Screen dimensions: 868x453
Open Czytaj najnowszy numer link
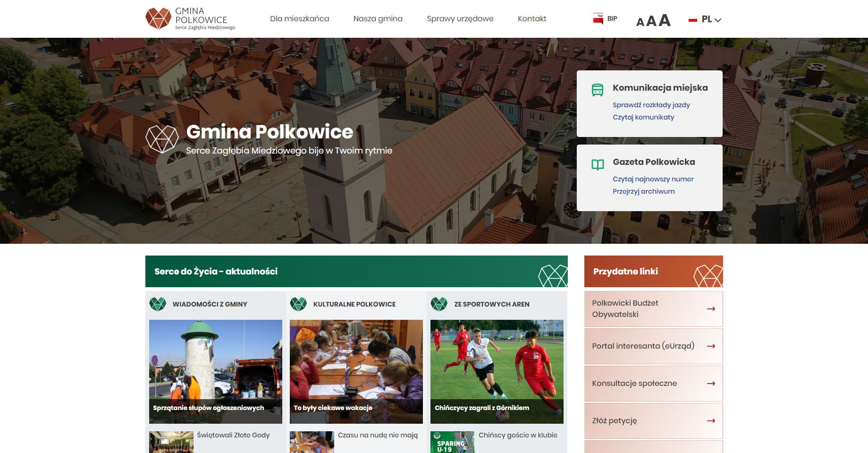coord(653,179)
